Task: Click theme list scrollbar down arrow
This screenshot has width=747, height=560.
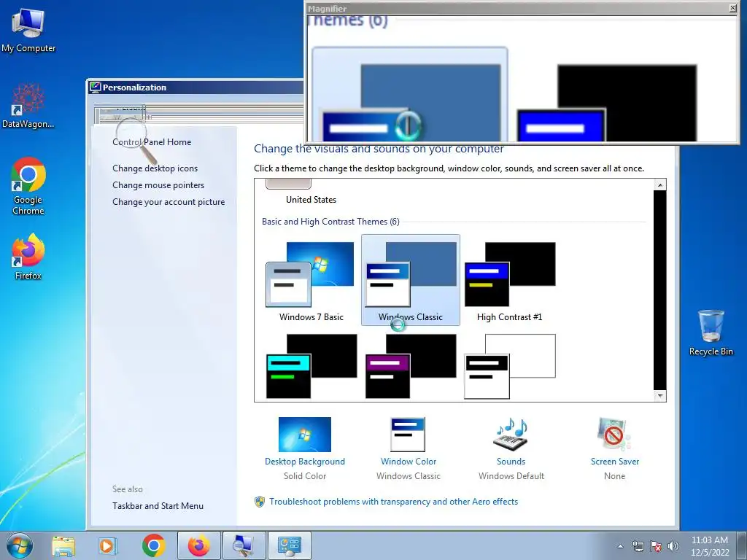Action: [x=659, y=396]
